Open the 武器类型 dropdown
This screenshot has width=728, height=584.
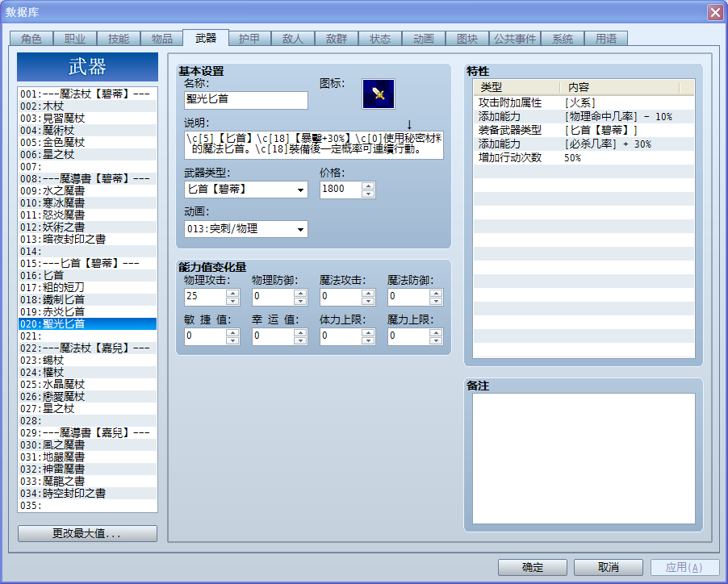[300, 190]
